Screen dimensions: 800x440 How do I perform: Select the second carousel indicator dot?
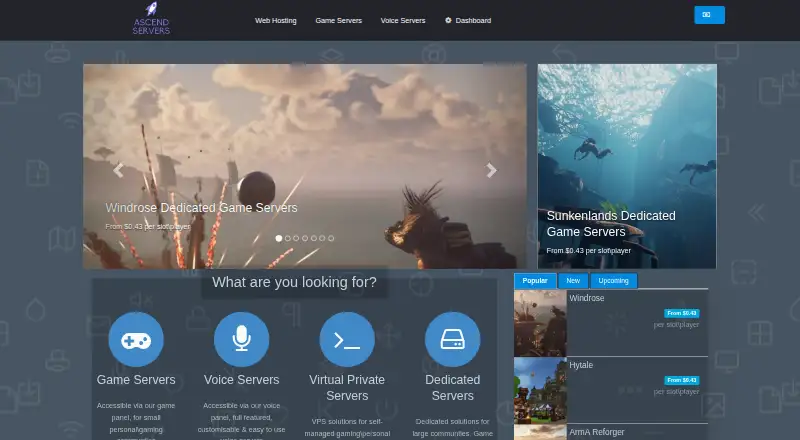(x=288, y=238)
